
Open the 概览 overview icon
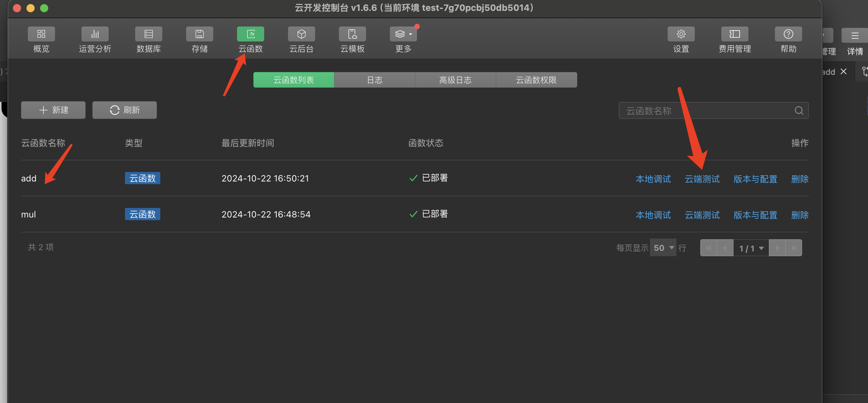tap(41, 34)
